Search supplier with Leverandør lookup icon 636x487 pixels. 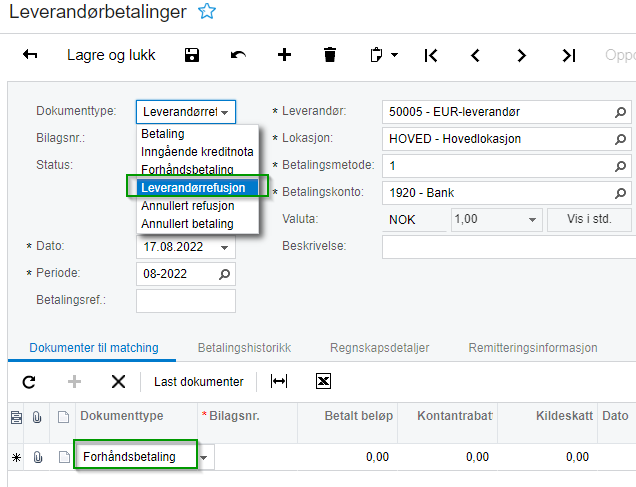click(x=620, y=112)
